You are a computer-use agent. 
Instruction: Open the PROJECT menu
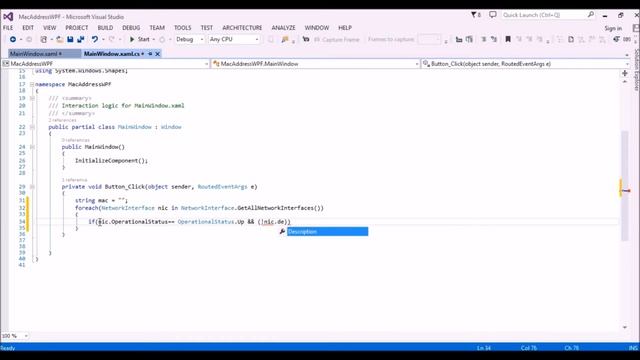point(77,28)
